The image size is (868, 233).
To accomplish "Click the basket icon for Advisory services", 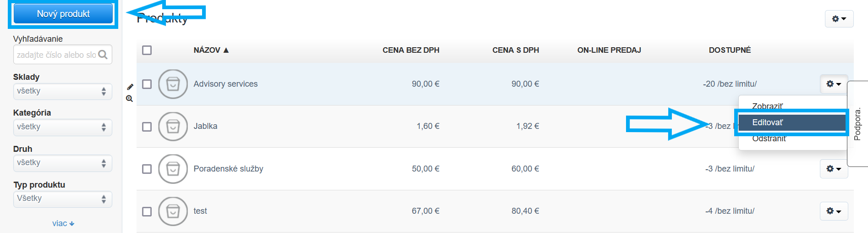I will [173, 84].
